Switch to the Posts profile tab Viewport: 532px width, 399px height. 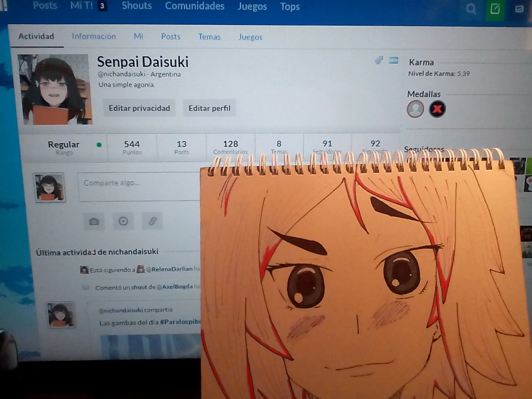(171, 37)
